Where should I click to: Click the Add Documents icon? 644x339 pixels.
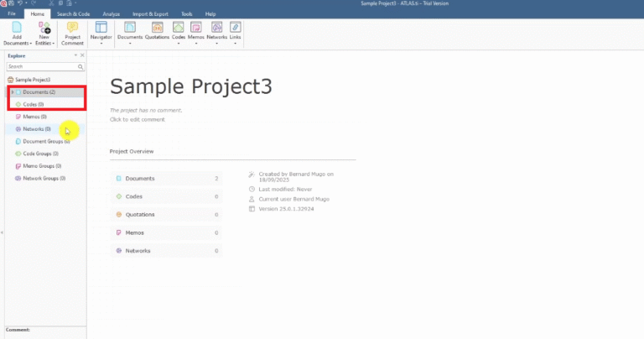click(17, 28)
